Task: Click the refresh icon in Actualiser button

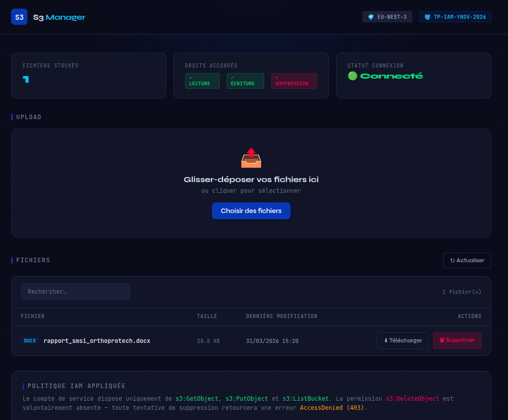Action: pyautogui.click(x=452, y=260)
